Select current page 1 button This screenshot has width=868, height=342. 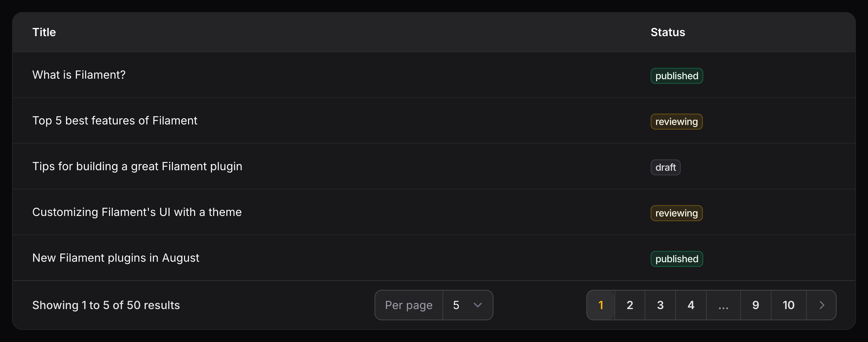tap(601, 305)
